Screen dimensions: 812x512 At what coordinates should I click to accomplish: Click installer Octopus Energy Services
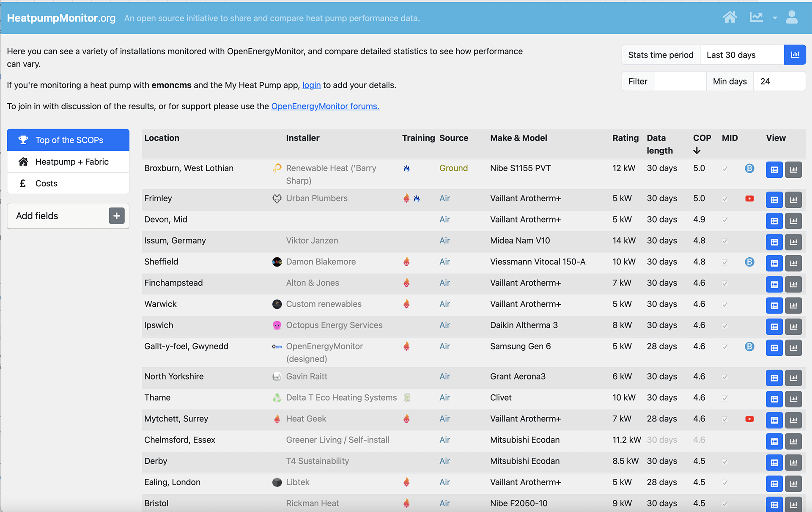(x=334, y=325)
